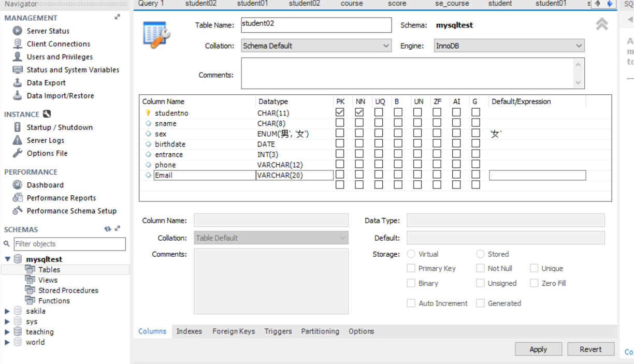Viewport: 634px width, 364px height.
Task: Click the studentno primary key icon
Action: coord(148,113)
